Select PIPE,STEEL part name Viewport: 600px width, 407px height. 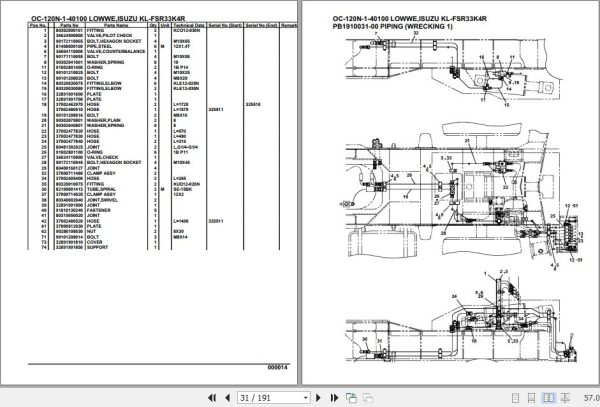(99, 46)
